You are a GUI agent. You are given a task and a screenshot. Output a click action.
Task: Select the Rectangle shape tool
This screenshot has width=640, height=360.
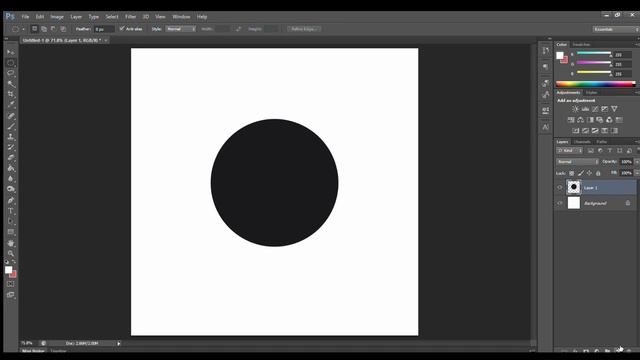click(x=11, y=232)
